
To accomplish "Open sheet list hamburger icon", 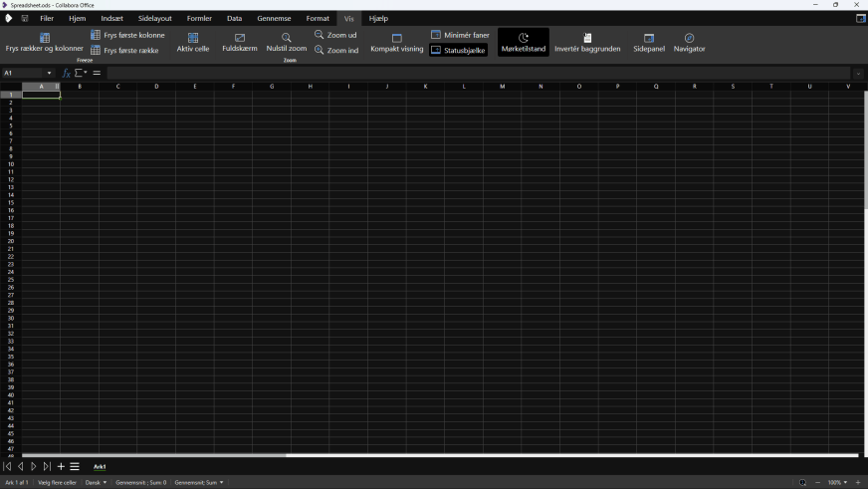I will pos(75,466).
